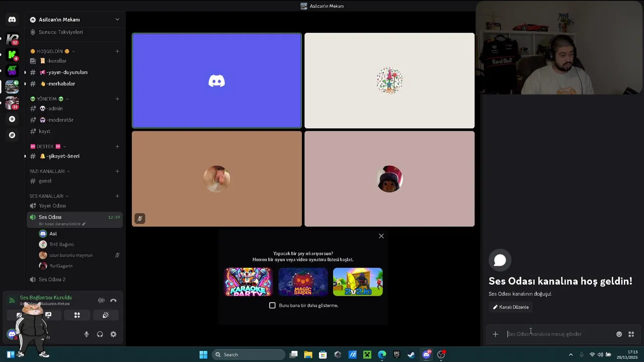Focus the Ses Odası message input field
Viewport: 644px width, 362px height.
click(x=558, y=334)
